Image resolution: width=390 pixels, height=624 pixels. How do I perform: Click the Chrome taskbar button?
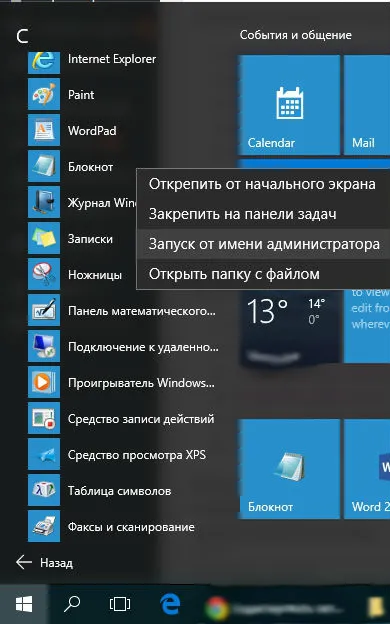(275, 608)
